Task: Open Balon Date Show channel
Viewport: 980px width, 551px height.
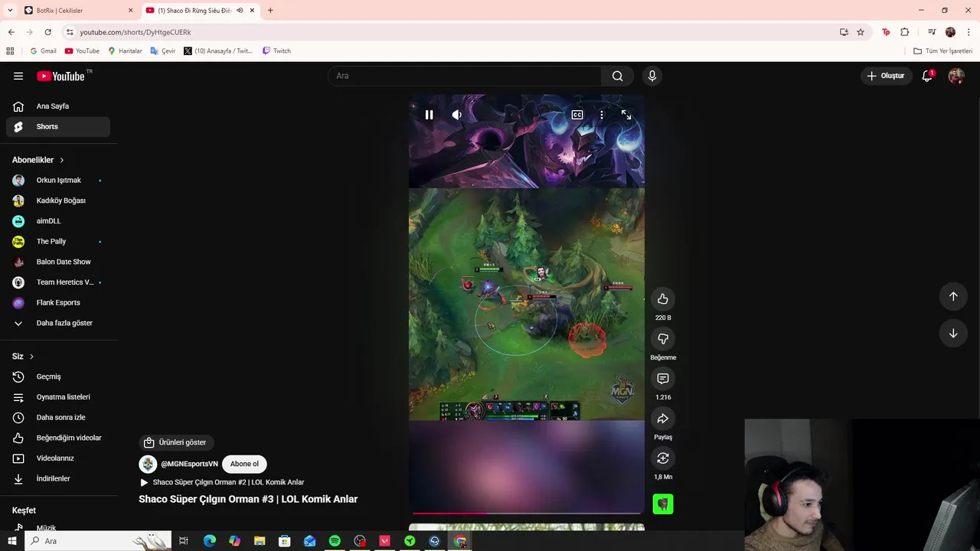Action: click(x=58, y=262)
